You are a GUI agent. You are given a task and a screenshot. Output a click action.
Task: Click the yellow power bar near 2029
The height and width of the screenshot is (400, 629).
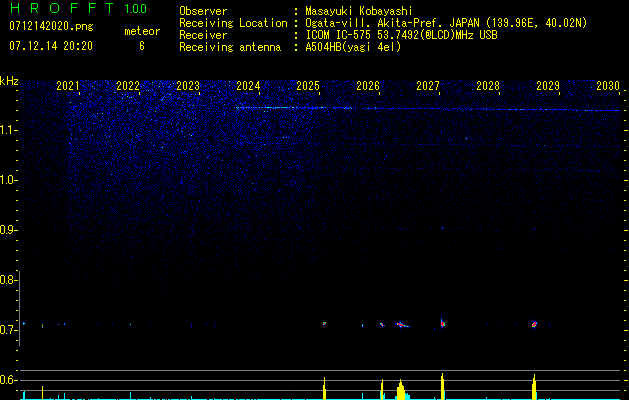click(534, 387)
